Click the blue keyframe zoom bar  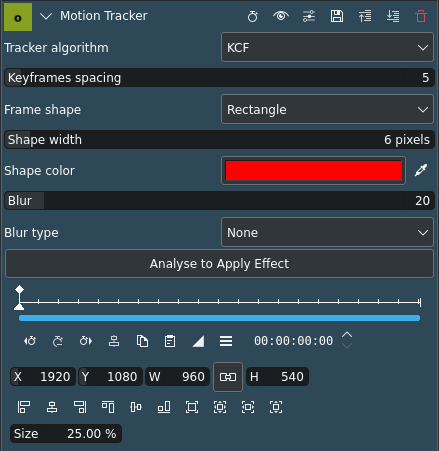tap(219, 318)
